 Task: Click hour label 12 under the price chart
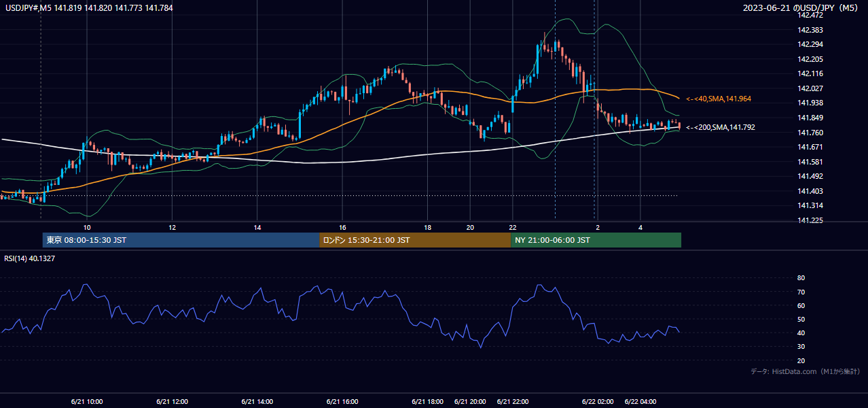[173, 227]
